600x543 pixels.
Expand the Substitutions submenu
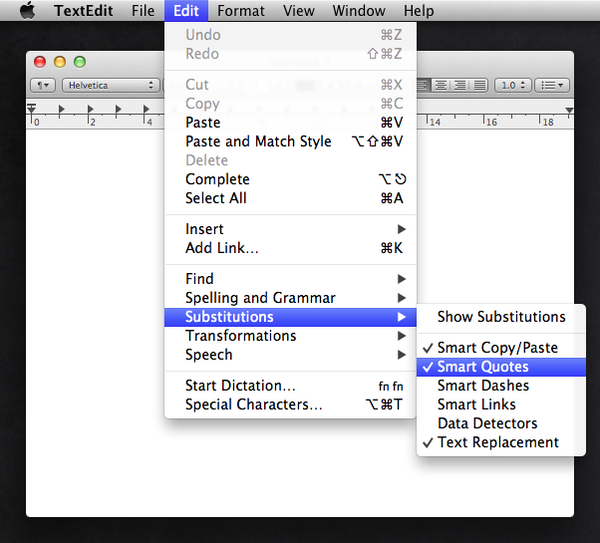[290, 317]
